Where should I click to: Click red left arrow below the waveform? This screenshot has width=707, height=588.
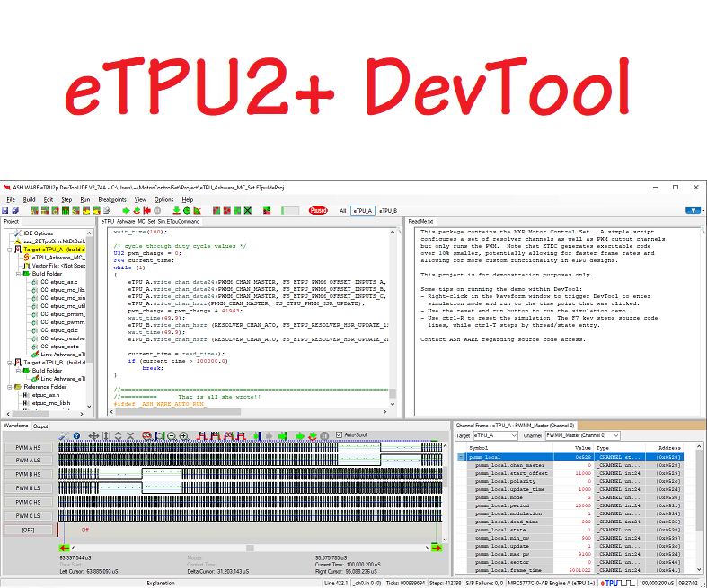[x=64, y=547]
